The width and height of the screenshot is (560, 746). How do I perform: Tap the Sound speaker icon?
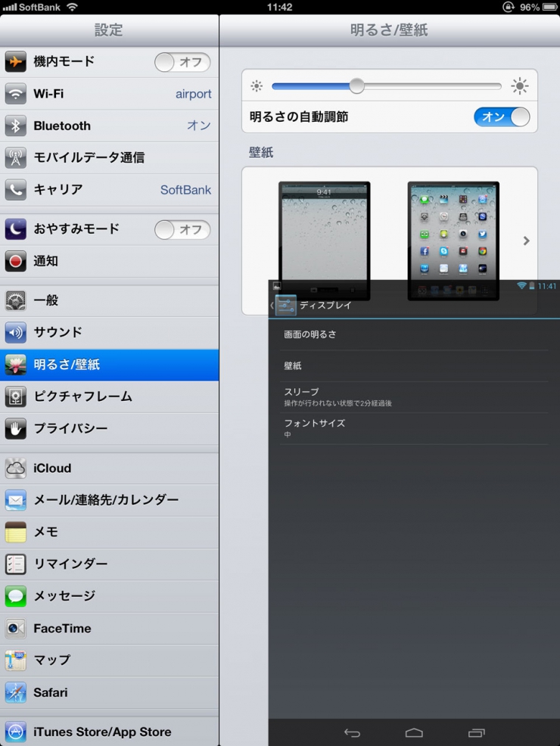(15, 332)
